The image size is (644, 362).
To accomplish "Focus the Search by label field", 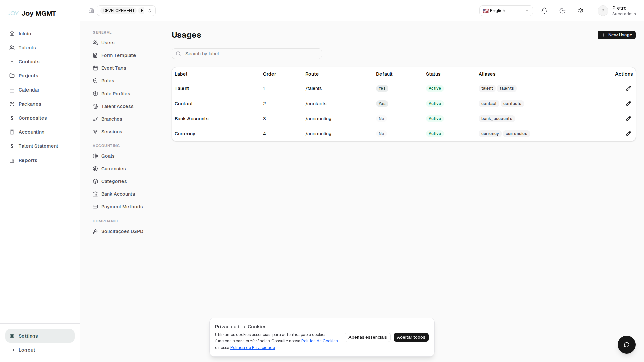I will tap(247, 54).
